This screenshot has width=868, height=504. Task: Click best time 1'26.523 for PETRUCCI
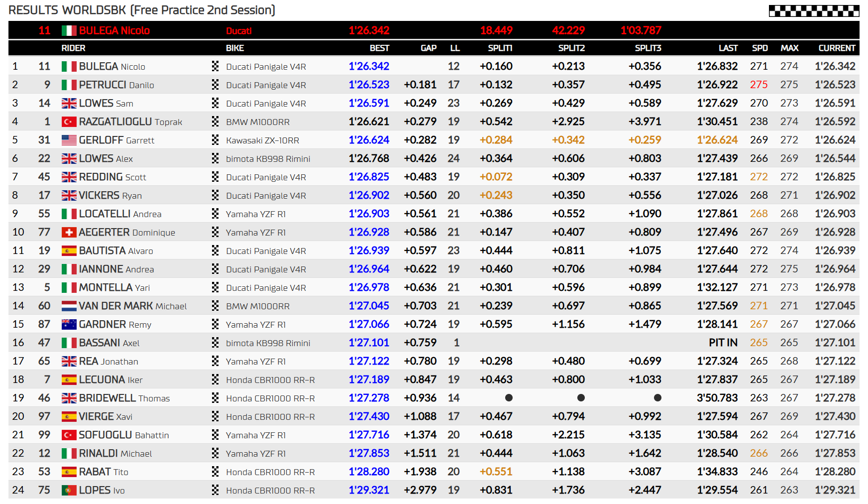point(369,85)
